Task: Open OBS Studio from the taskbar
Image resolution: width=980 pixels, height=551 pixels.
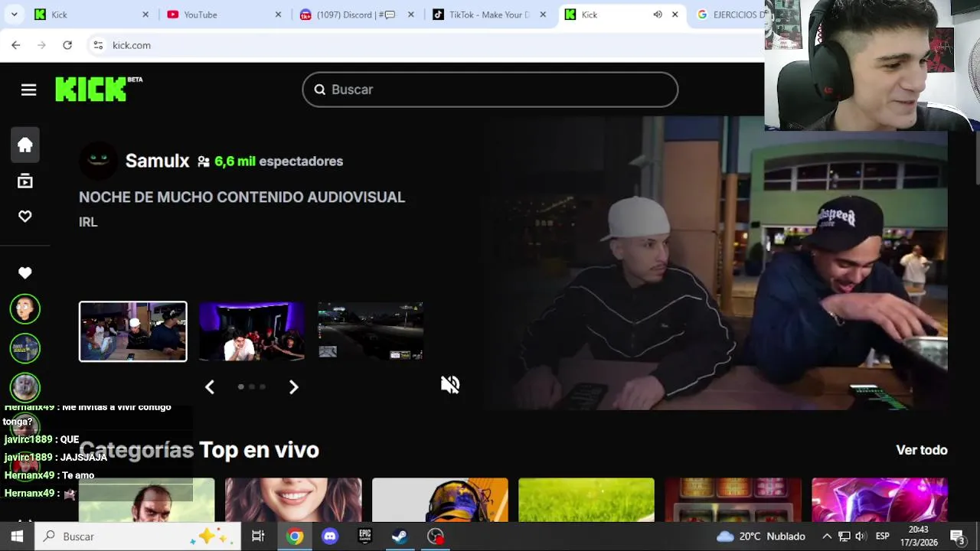Action: [x=436, y=536]
